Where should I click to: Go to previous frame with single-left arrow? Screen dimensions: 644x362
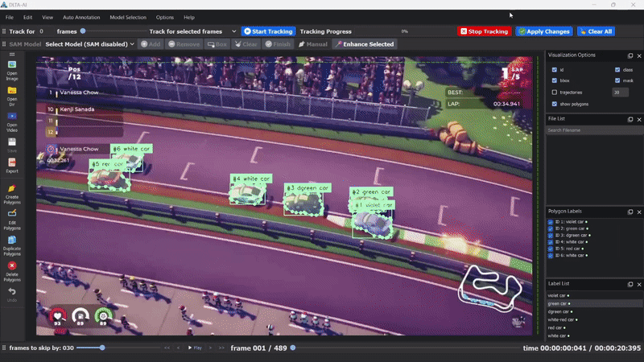(178, 348)
